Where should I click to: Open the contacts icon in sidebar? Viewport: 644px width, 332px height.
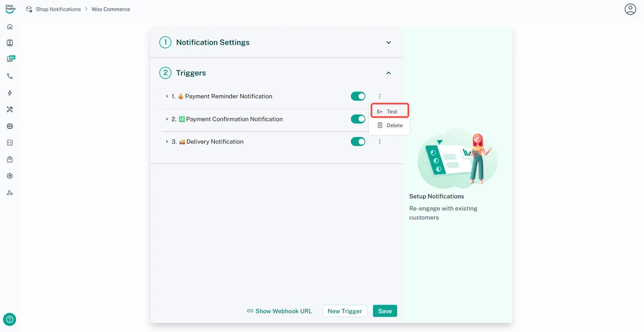(10, 43)
